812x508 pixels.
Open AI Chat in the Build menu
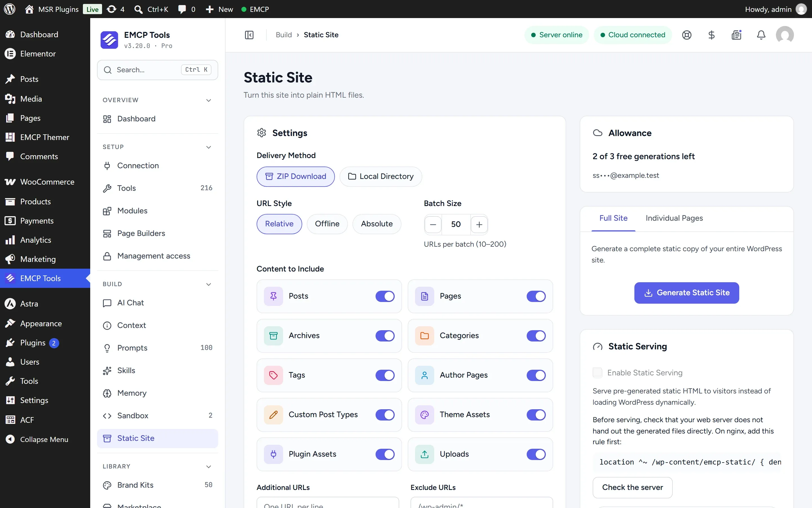pos(157,303)
